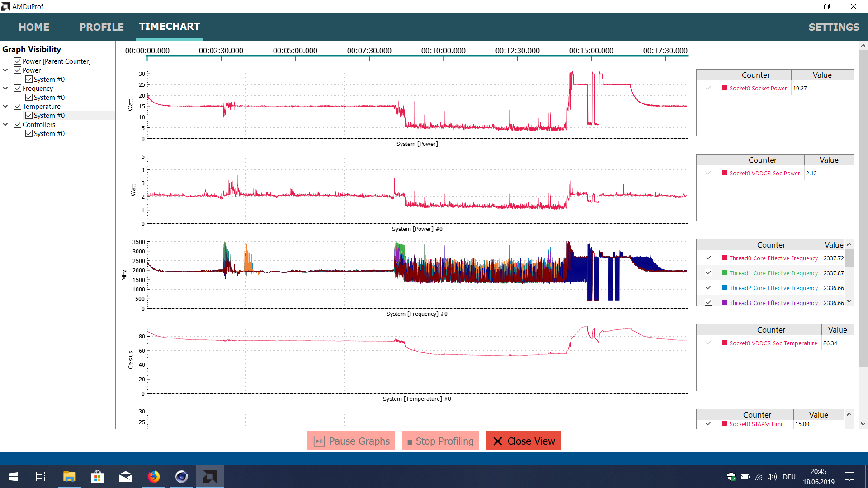Uncheck Power [Parent Counter] graph
The height and width of the screenshot is (488, 868).
(x=18, y=61)
